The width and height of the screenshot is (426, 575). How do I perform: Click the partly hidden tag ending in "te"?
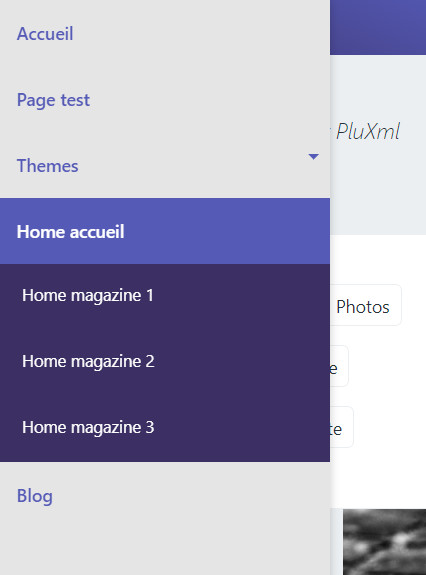pos(342,427)
